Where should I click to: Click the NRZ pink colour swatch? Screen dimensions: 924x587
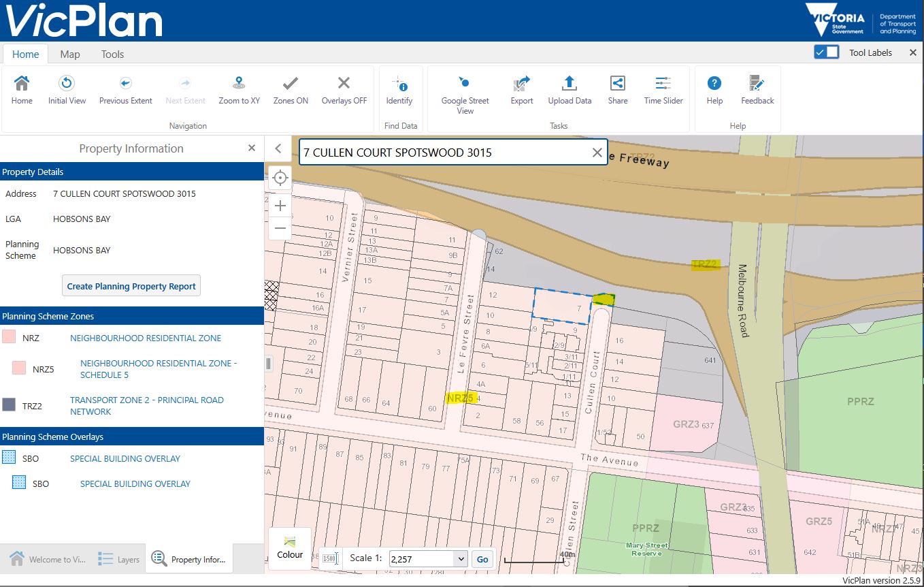(9, 337)
